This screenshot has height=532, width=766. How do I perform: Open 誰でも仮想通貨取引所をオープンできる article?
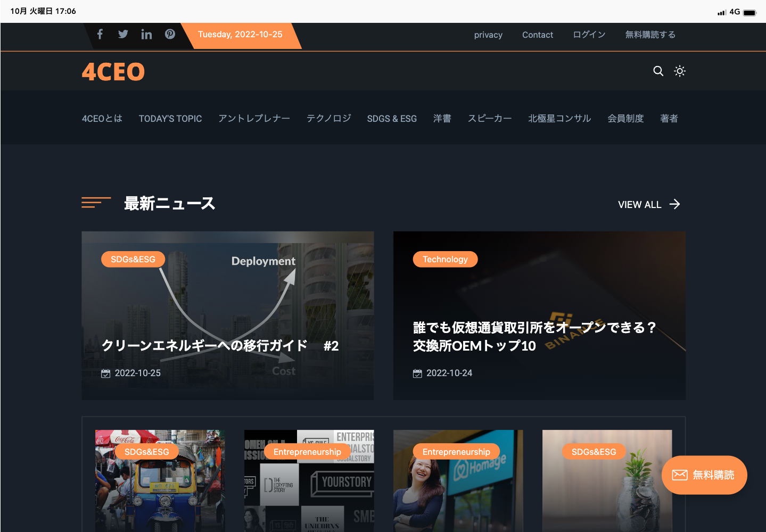click(534, 336)
